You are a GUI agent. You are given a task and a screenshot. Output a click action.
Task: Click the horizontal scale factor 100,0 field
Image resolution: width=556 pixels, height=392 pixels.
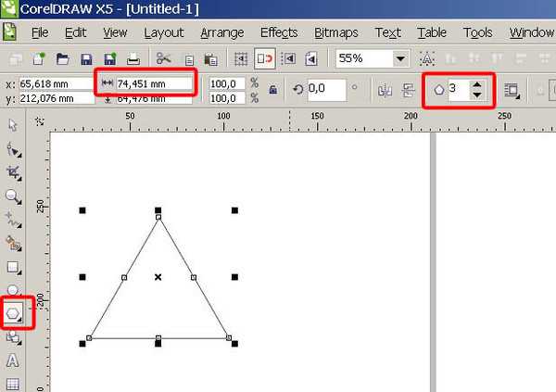point(227,83)
